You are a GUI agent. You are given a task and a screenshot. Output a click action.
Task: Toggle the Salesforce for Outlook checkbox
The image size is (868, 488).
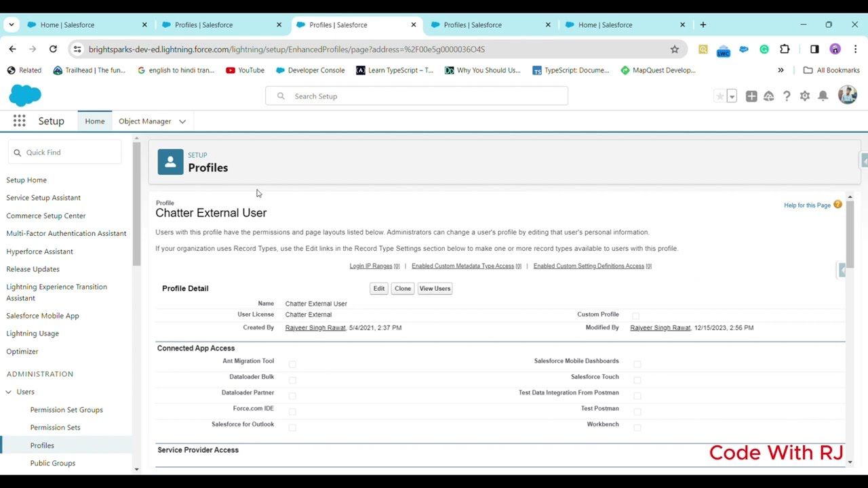pos(292,427)
